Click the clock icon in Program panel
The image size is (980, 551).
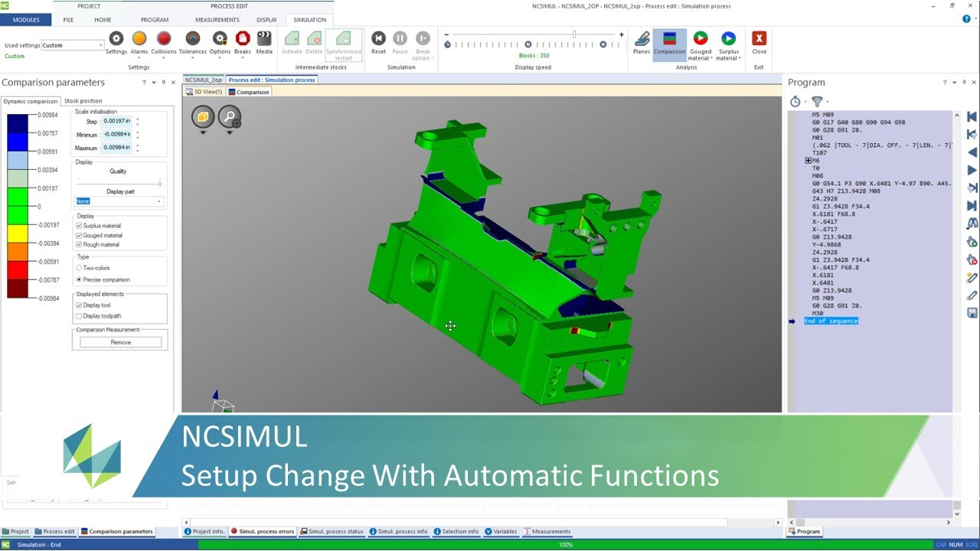click(795, 101)
